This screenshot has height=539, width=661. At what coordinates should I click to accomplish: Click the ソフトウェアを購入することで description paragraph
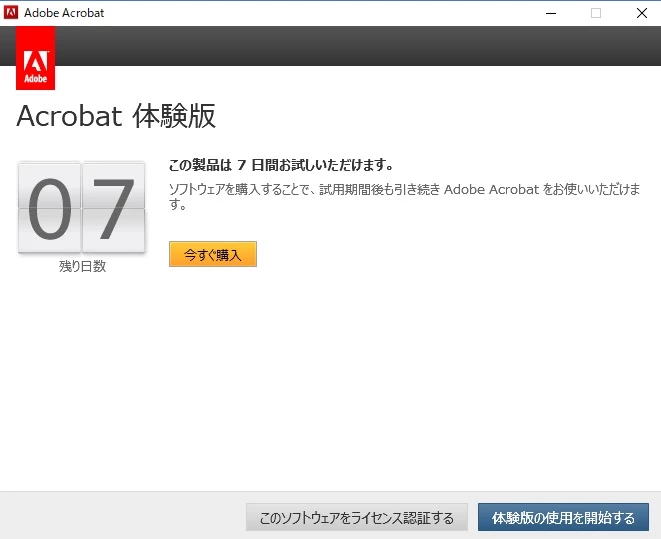pyautogui.click(x=405, y=196)
